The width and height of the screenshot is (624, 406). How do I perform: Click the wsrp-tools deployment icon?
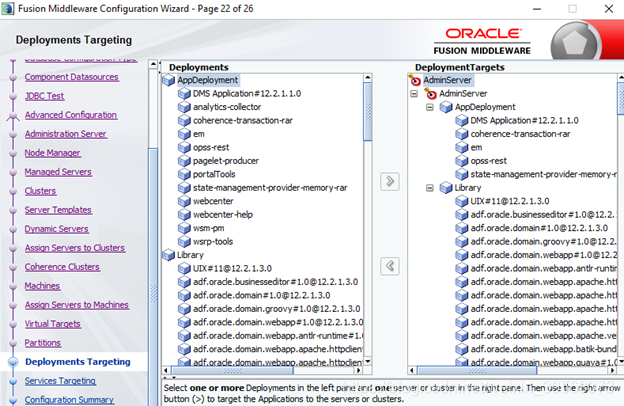click(x=184, y=242)
